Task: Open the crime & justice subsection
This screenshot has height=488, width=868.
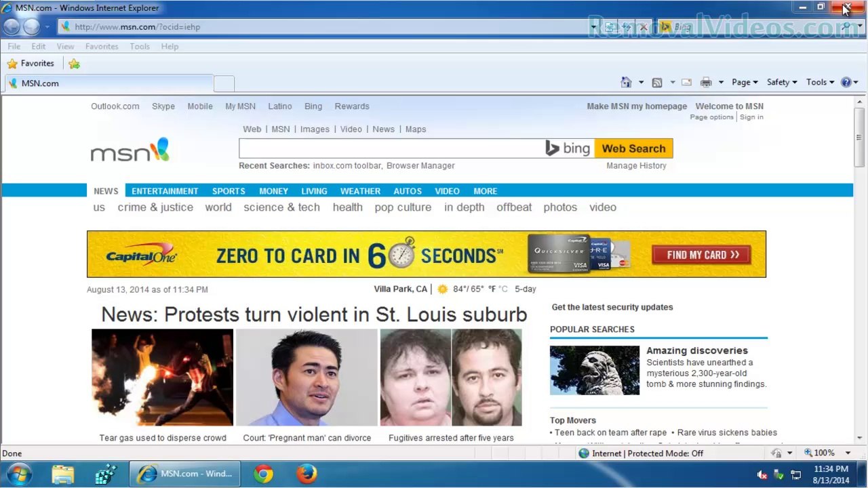Action: click(155, 207)
